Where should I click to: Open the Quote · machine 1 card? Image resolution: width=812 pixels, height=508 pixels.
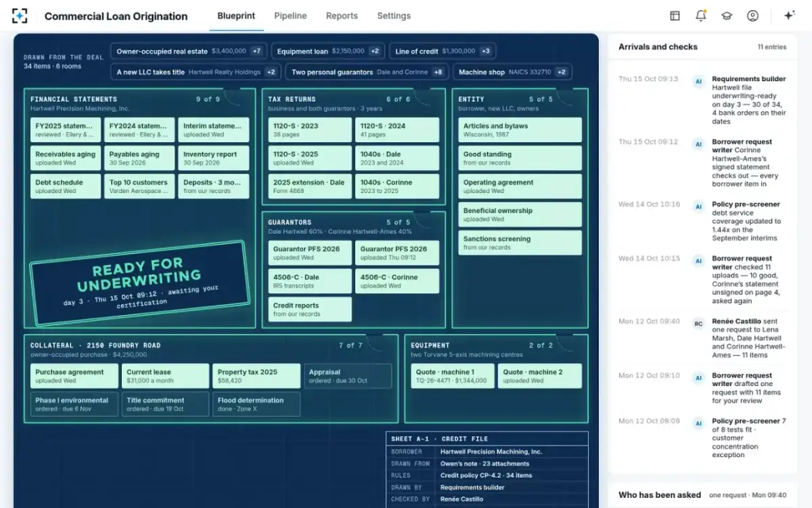coord(453,376)
